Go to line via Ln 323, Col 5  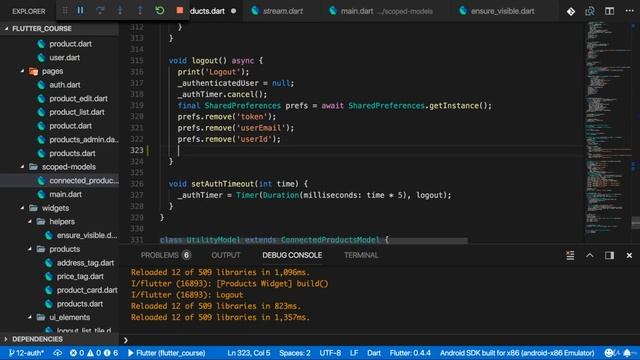(x=249, y=353)
